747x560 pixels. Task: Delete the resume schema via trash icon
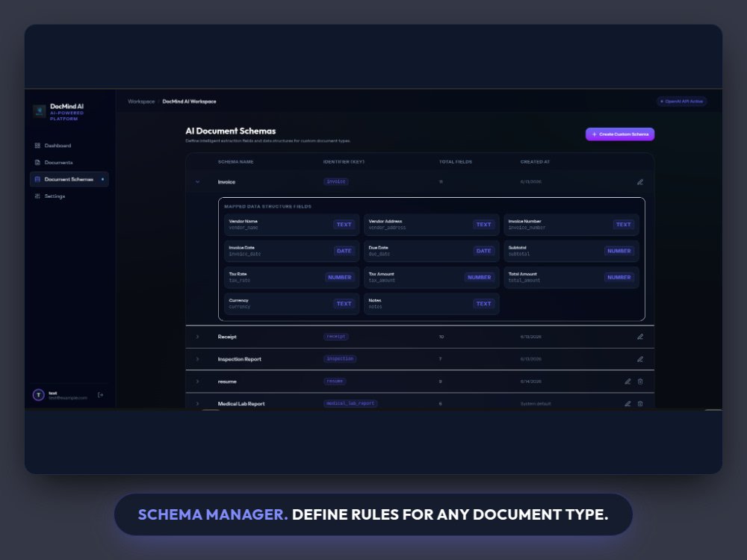(x=640, y=382)
